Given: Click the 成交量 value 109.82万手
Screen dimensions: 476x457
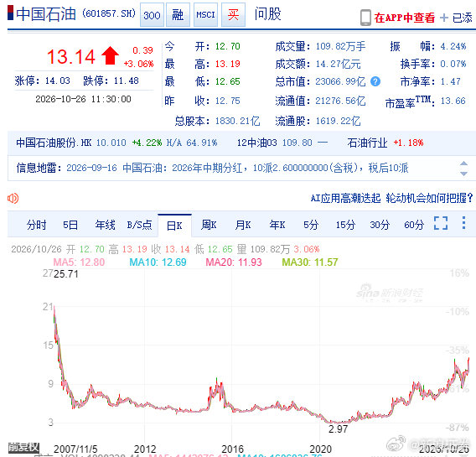Looking at the screenshot, I should [x=340, y=46].
